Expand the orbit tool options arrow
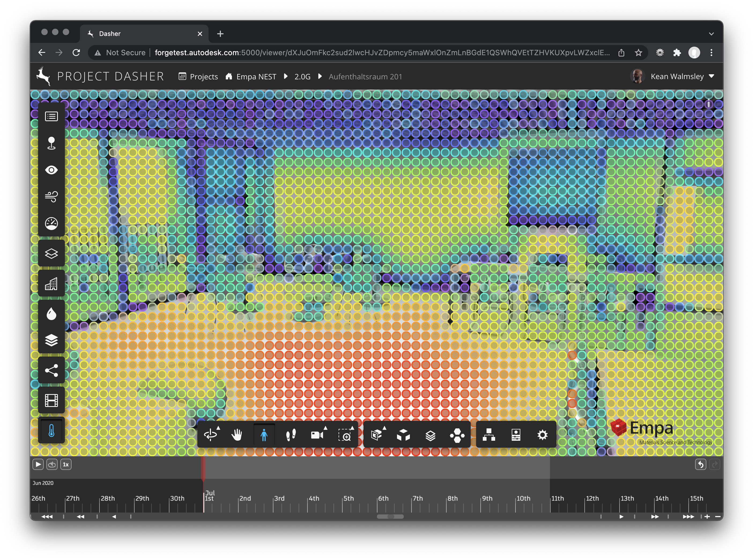753x560 pixels. pos(218,428)
